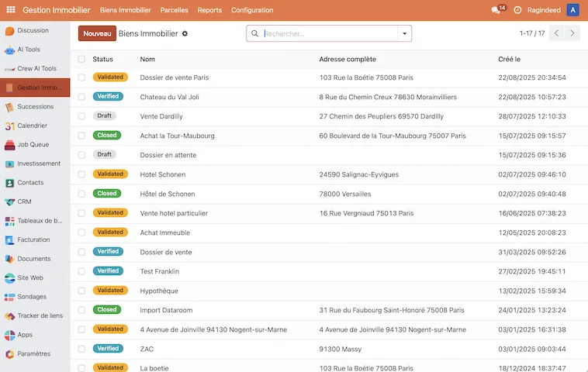Click the gear icon beside Biens Immobilier
The image size is (588, 372).
[185, 34]
